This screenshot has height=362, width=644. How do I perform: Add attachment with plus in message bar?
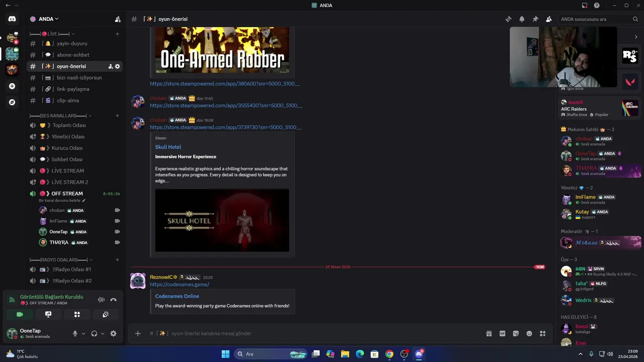click(138, 333)
